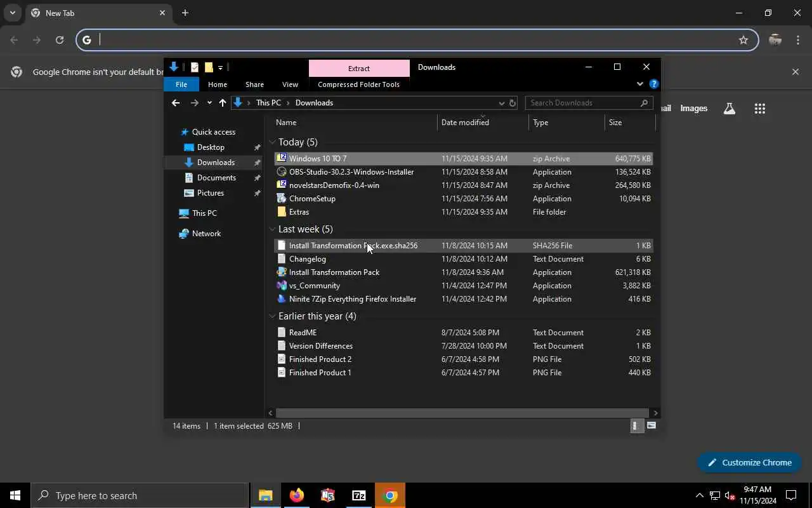Viewport: 812px width, 508px height.
Task: Click the Extras folder icon
Action: pos(282,211)
